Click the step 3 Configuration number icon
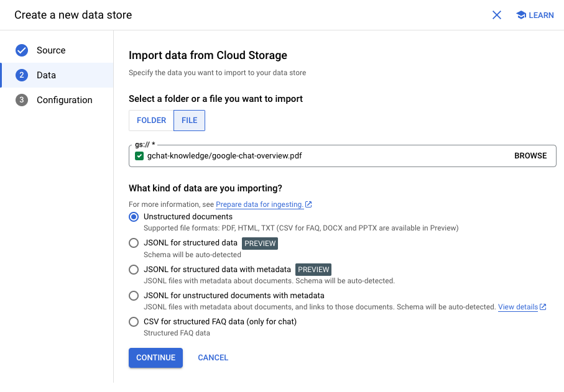 22,100
